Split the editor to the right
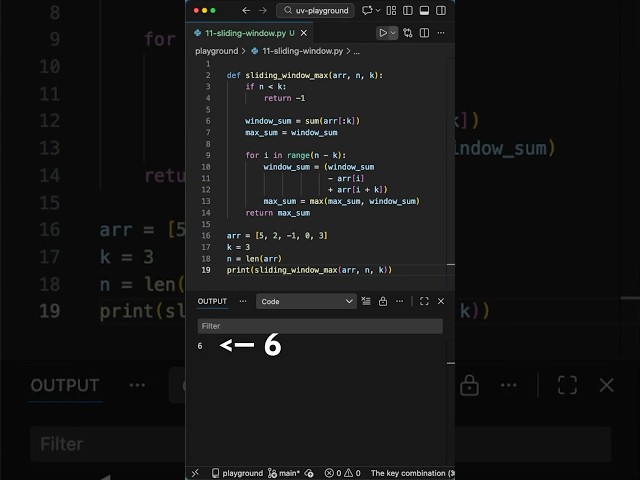This screenshot has width=640, height=480. (x=424, y=33)
